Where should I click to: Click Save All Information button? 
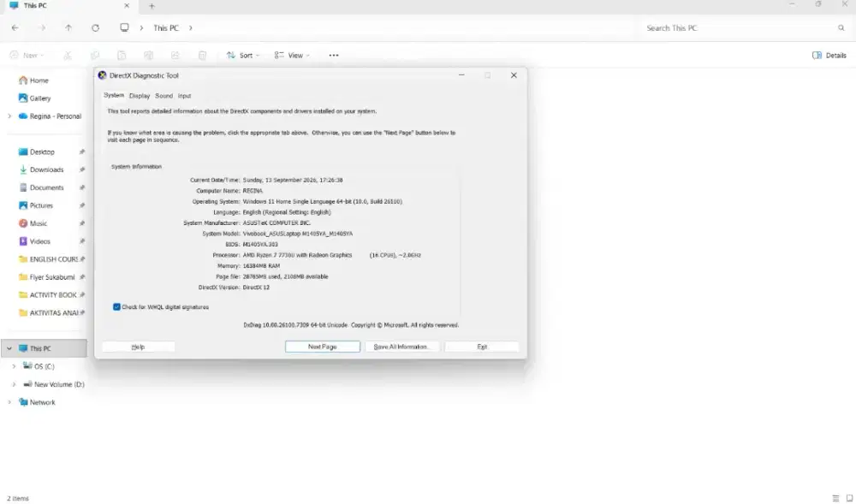pyautogui.click(x=401, y=347)
